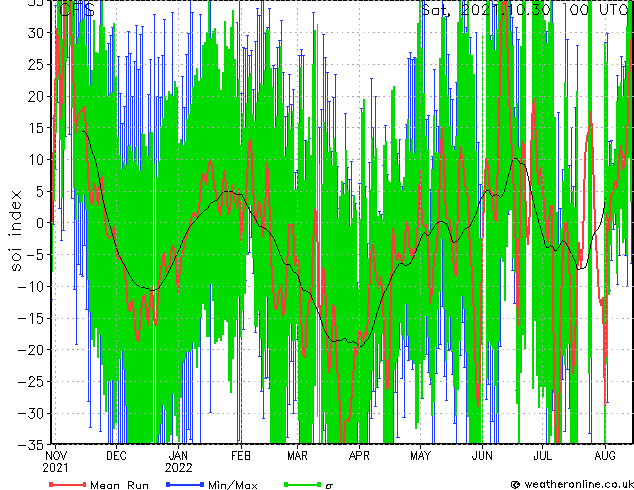Click the green sigma legend line
Screen dimensions: 634x490
coord(303,484)
